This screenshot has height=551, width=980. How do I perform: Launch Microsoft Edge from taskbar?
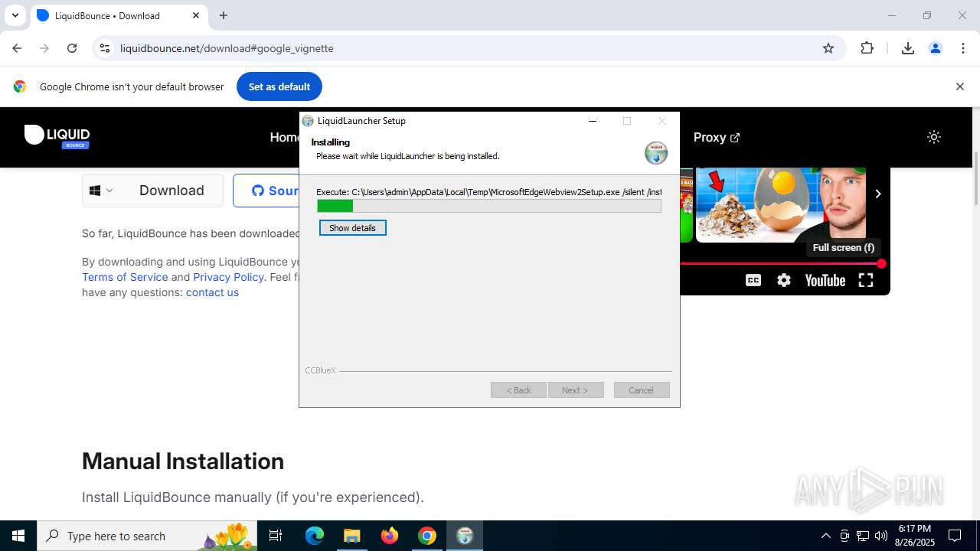tap(315, 536)
